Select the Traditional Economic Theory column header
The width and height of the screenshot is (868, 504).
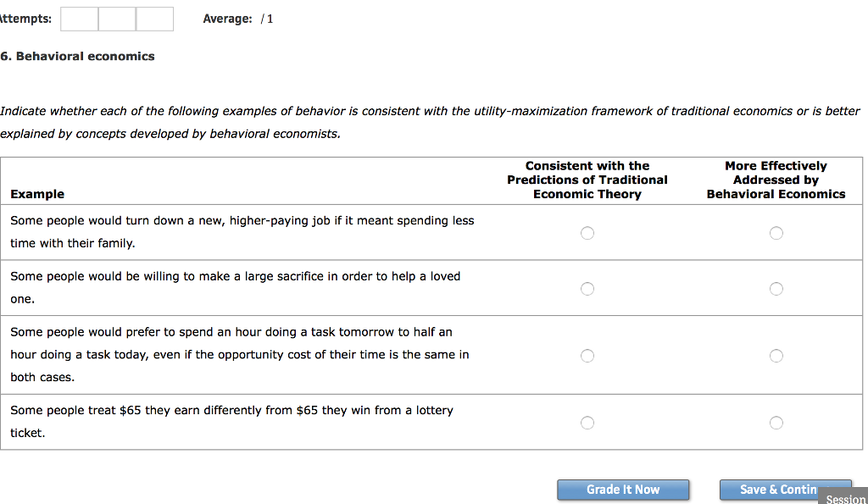[x=587, y=180]
